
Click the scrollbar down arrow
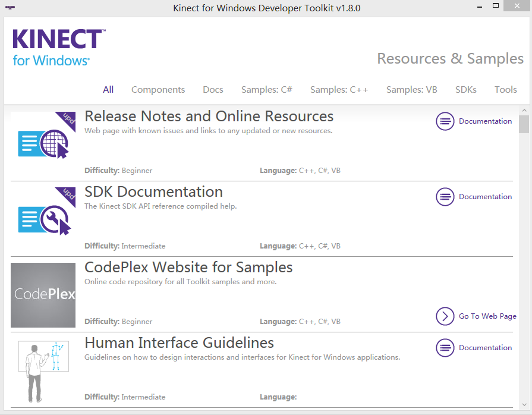[524, 404]
